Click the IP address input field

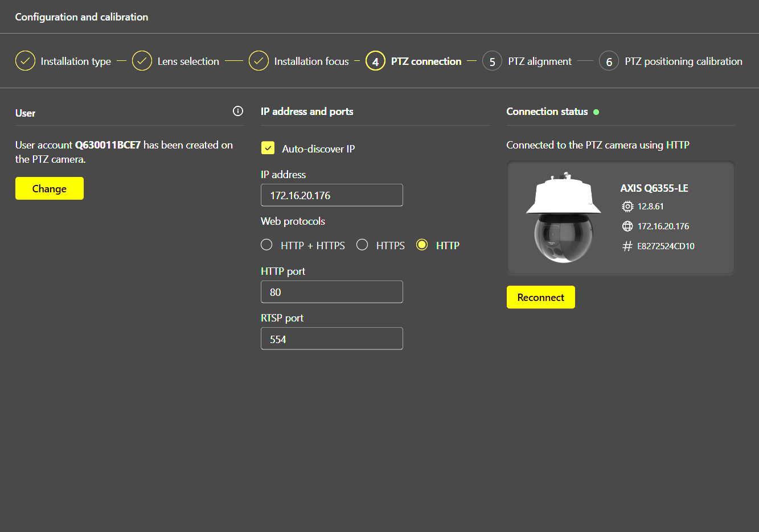pos(331,195)
